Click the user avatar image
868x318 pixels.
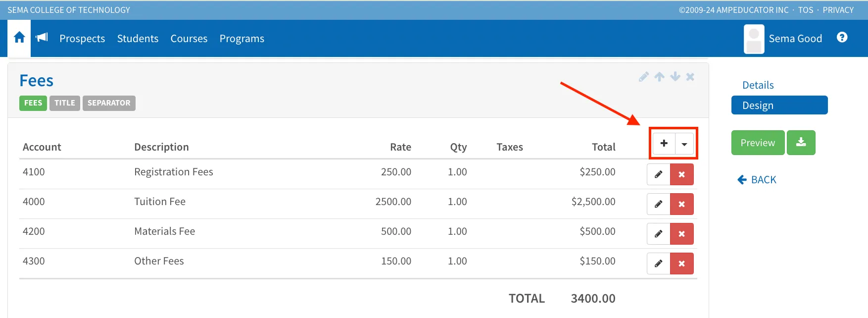coord(754,39)
